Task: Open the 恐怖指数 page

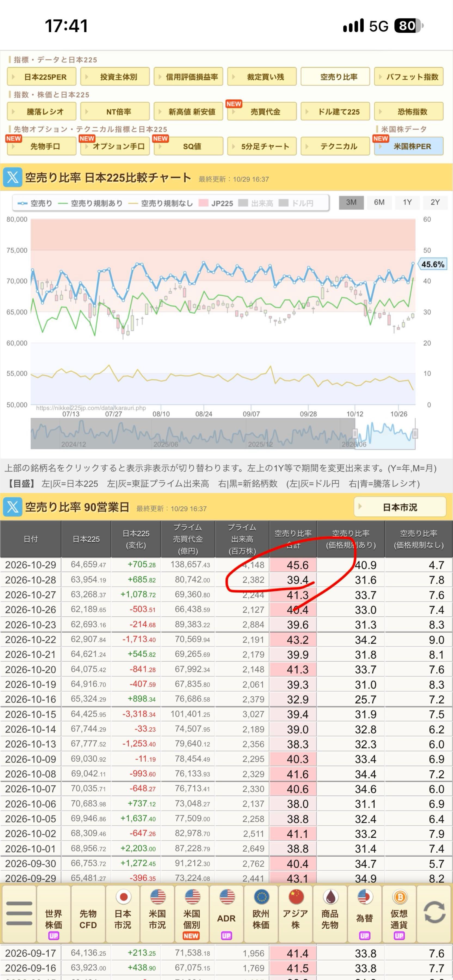Action: pos(409,111)
